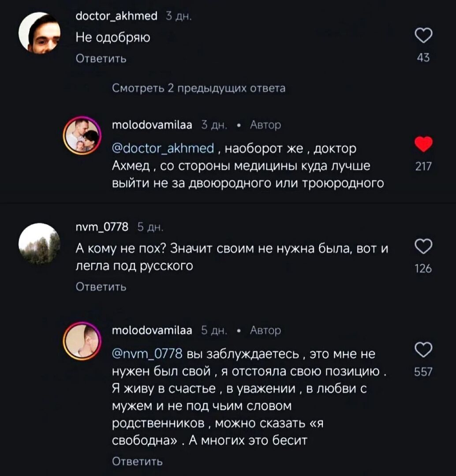Follow the @nvm_0778 mention link
Image resolution: width=456 pixels, height=476 pixels.
tap(148, 353)
